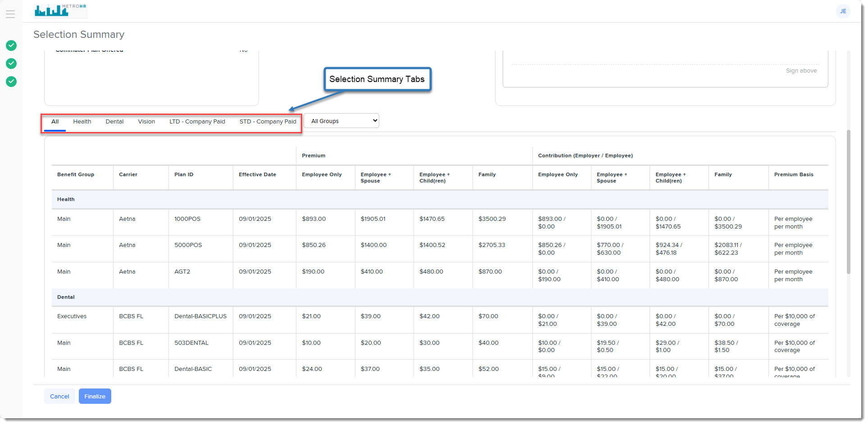Viewport: 868px width, 425px height.
Task: Click the signature box above Sign above
Action: pos(664,58)
